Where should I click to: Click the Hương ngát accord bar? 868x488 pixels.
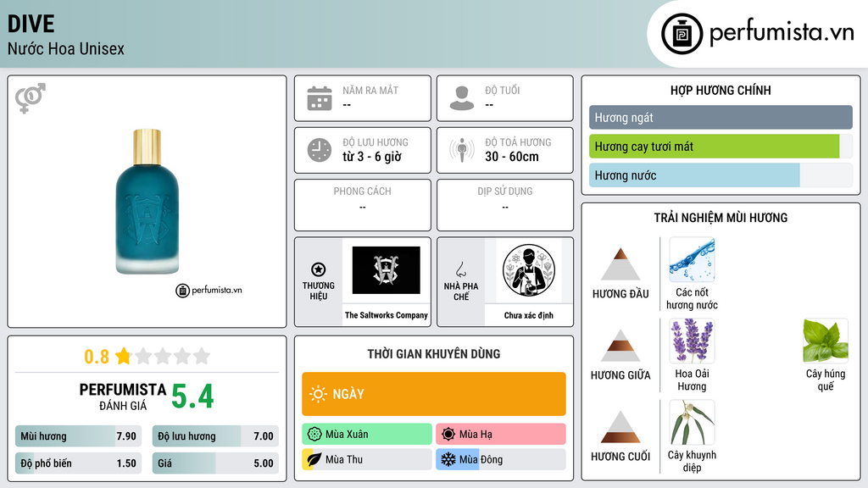721,117
